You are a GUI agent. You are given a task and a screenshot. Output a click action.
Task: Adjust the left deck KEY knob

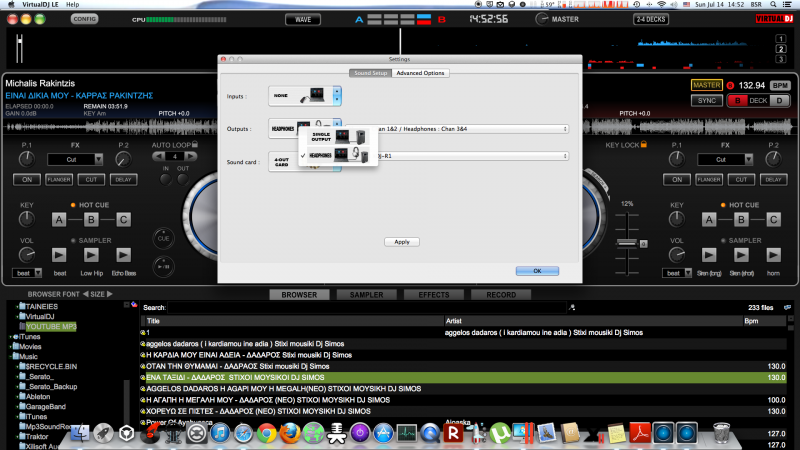[x=27, y=219]
